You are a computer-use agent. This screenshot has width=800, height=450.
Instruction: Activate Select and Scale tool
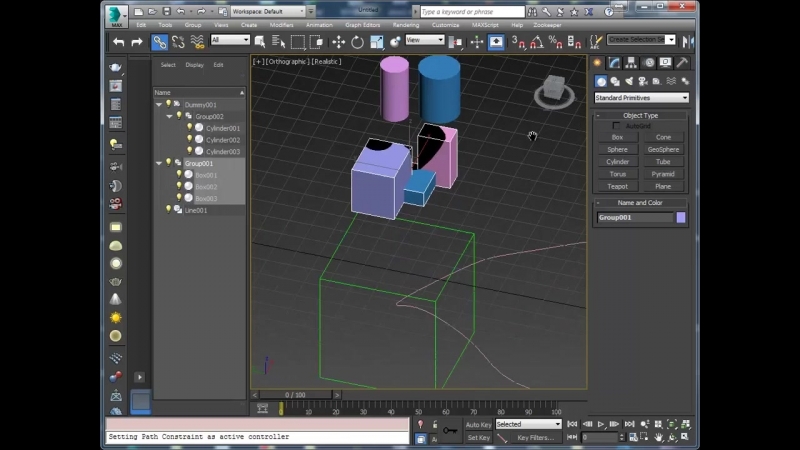click(377, 42)
